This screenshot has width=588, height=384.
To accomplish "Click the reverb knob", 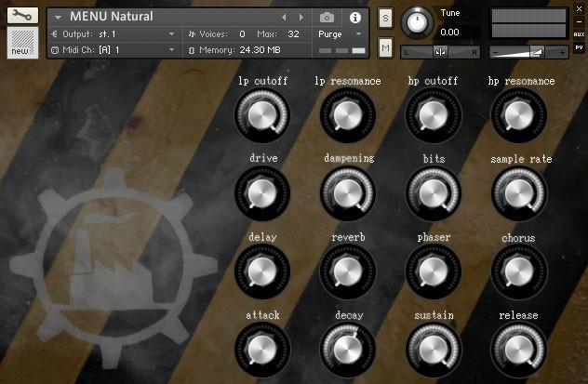I will (x=347, y=271).
